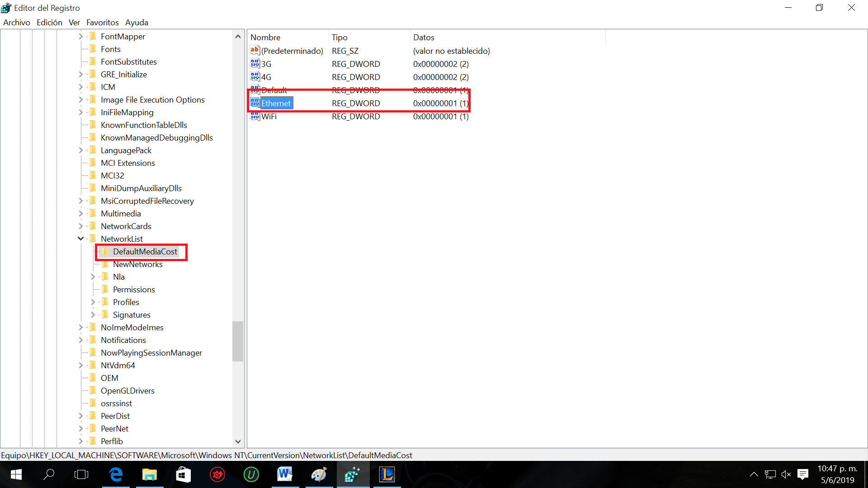Expand the FontMapper key
The height and width of the screenshot is (488, 868).
tap(80, 37)
